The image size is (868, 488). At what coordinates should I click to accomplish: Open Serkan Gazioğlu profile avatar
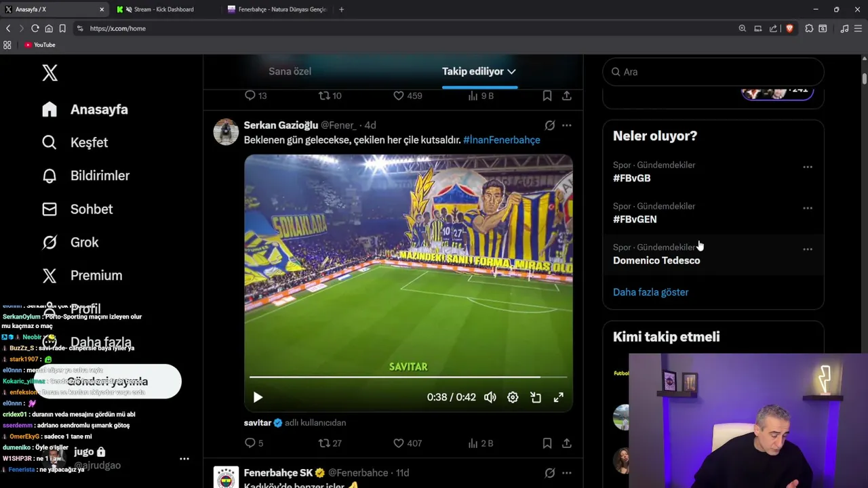(x=226, y=131)
